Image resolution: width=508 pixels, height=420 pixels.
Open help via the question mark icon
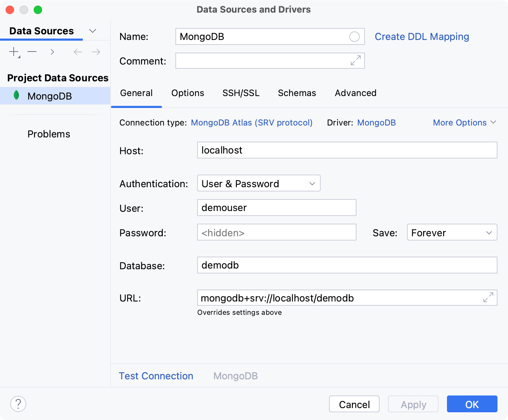coord(18,404)
